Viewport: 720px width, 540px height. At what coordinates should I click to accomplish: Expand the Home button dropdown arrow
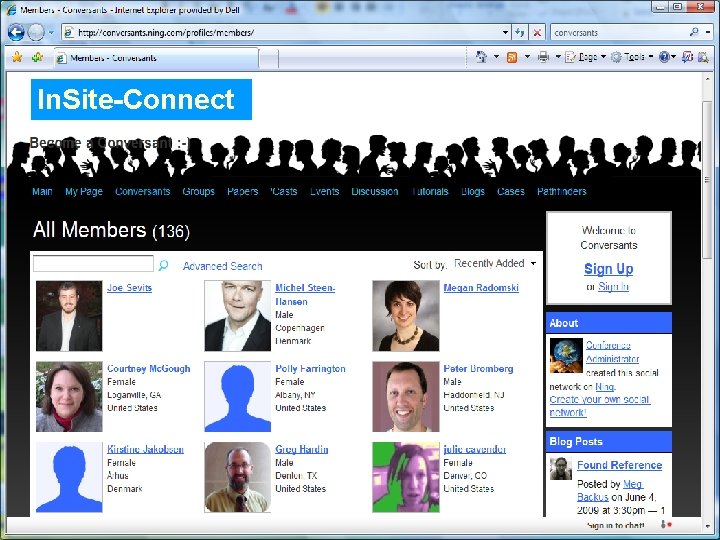(x=496, y=57)
